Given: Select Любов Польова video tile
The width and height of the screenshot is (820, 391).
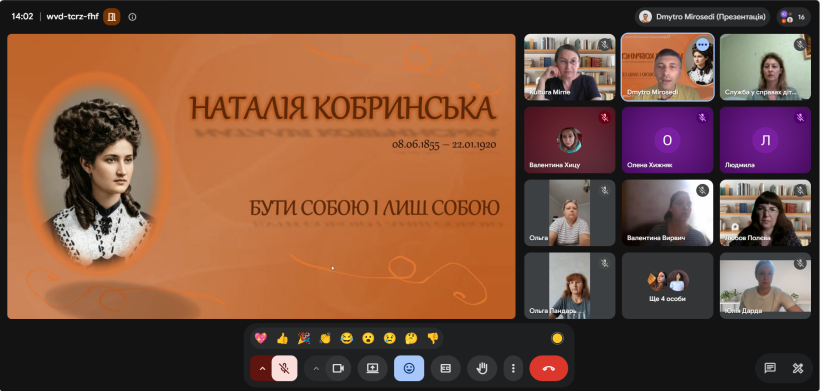Looking at the screenshot, I should (x=765, y=213).
